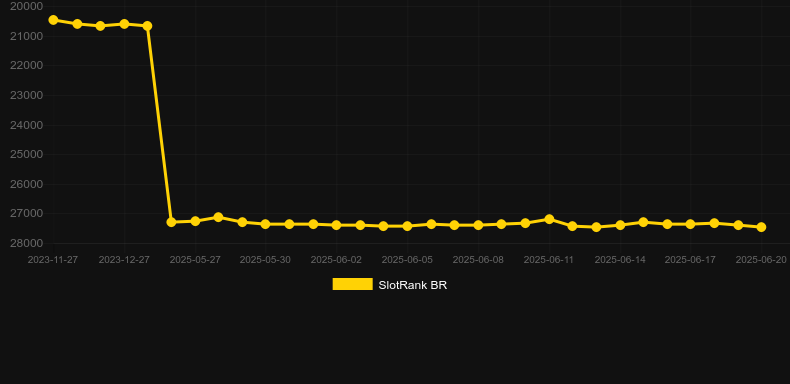Click the 2025-06-05 x-axis date label
Viewport: 790px width, 384px height.
point(407,260)
